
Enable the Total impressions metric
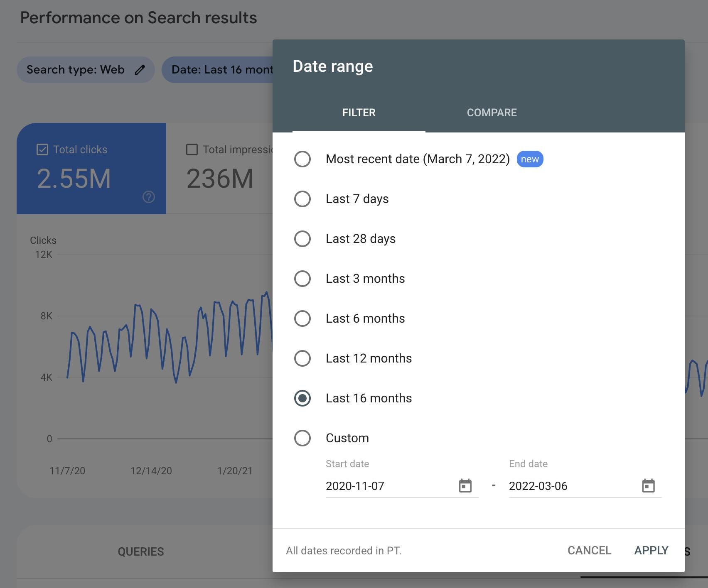[x=192, y=149]
